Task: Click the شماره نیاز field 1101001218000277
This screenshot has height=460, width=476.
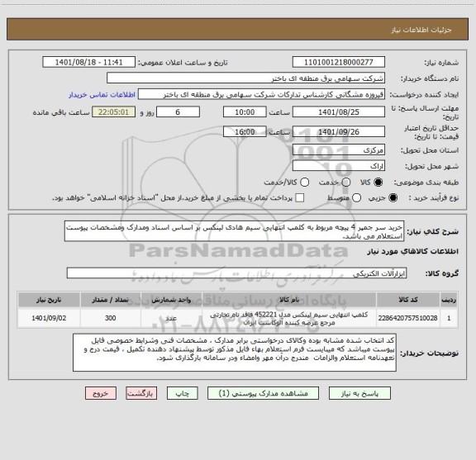Action: point(339,62)
